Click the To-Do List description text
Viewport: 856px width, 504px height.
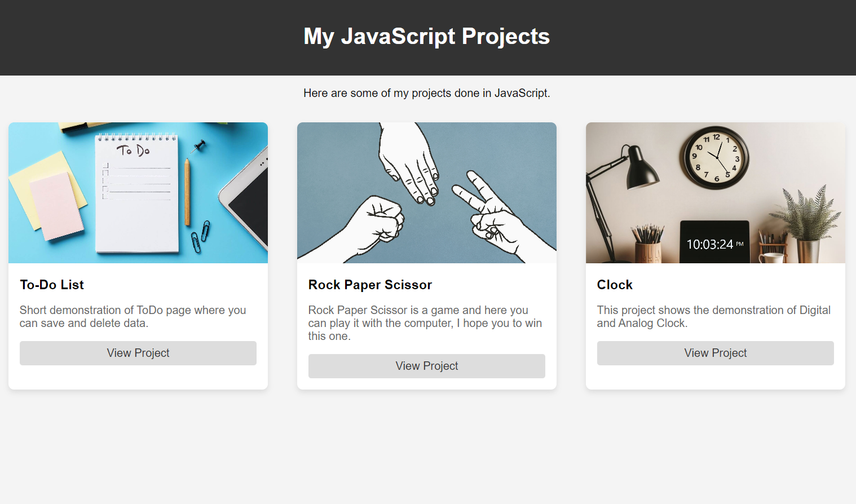point(133,316)
